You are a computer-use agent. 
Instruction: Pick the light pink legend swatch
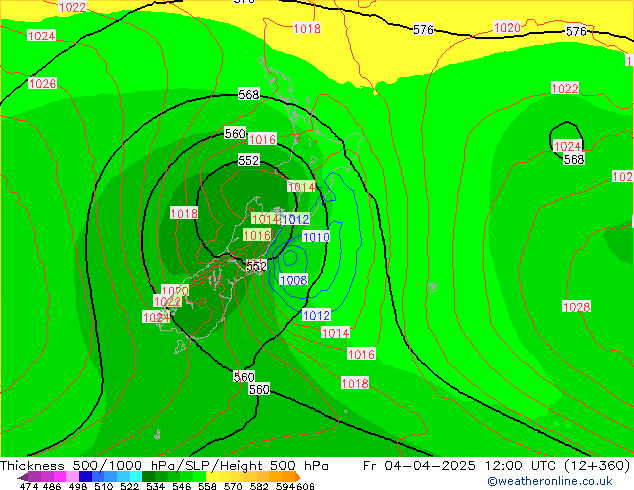point(72,477)
